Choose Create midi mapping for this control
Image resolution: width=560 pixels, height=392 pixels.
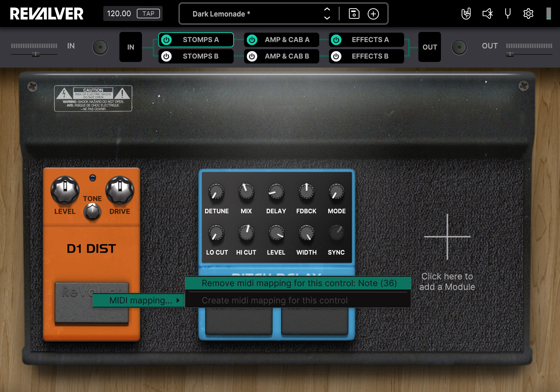[298, 300]
